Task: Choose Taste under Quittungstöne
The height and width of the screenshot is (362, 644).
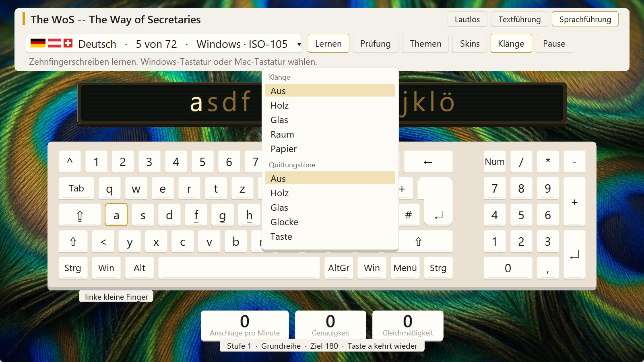Action: tap(330, 237)
